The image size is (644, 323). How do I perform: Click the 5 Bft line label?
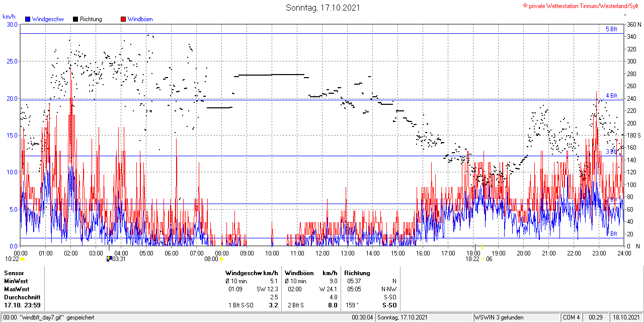[x=611, y=29]
